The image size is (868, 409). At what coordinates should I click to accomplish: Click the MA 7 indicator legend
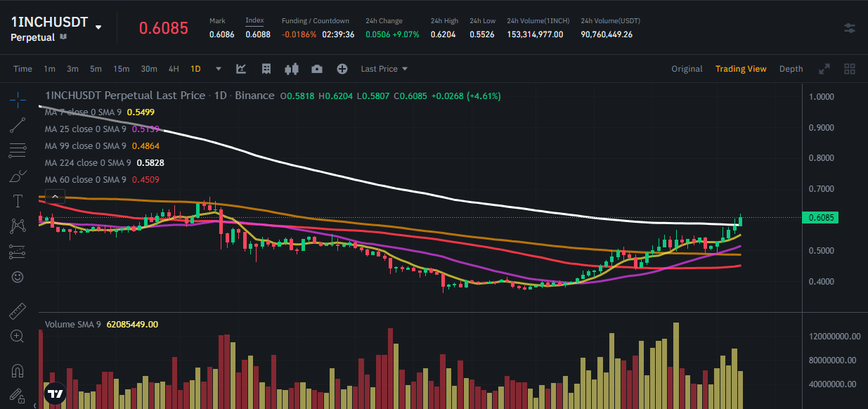(100, 112)
